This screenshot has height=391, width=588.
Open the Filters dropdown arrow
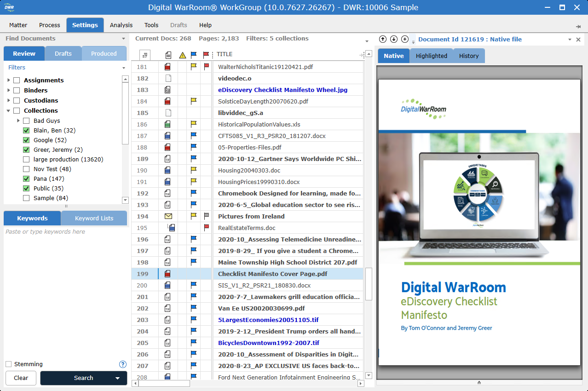click(123, 68)
